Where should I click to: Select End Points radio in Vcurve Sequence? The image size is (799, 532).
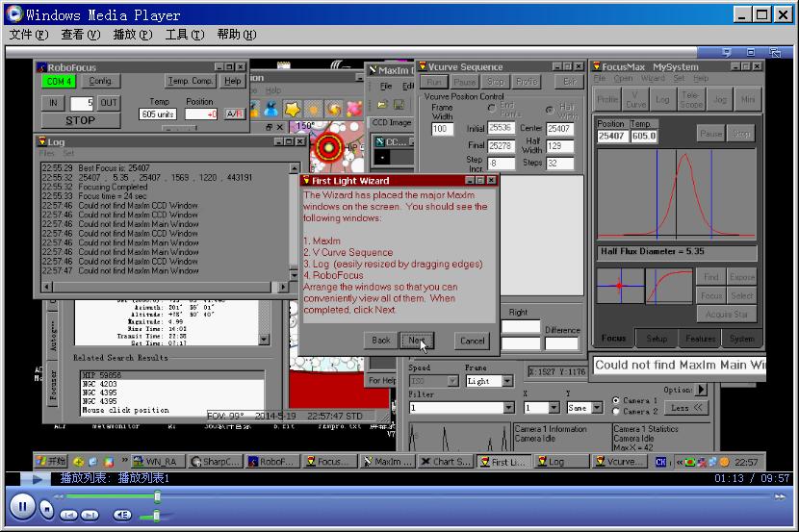tap(491, 108)
